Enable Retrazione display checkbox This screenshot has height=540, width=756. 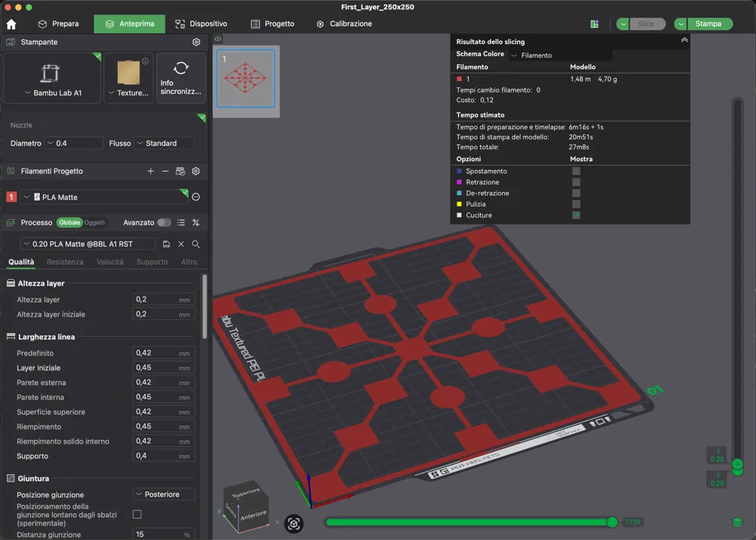coord(576,182)
